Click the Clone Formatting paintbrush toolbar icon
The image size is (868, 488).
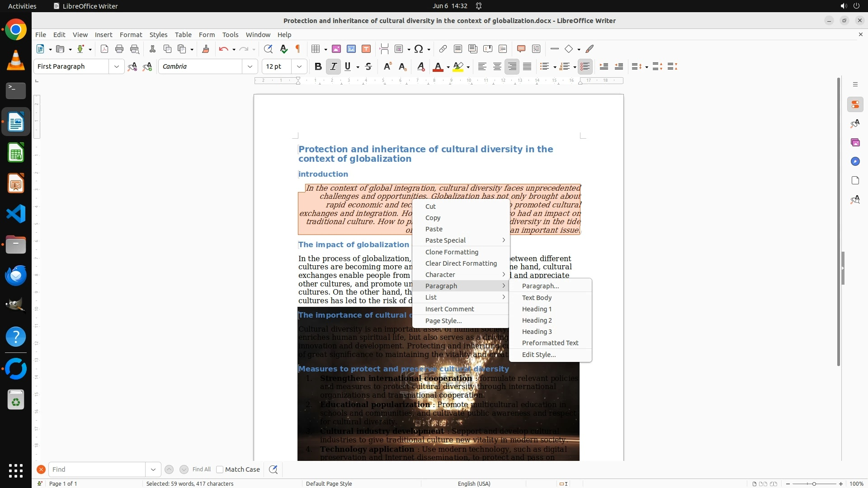pyautogui.click(x=205, y=49)
